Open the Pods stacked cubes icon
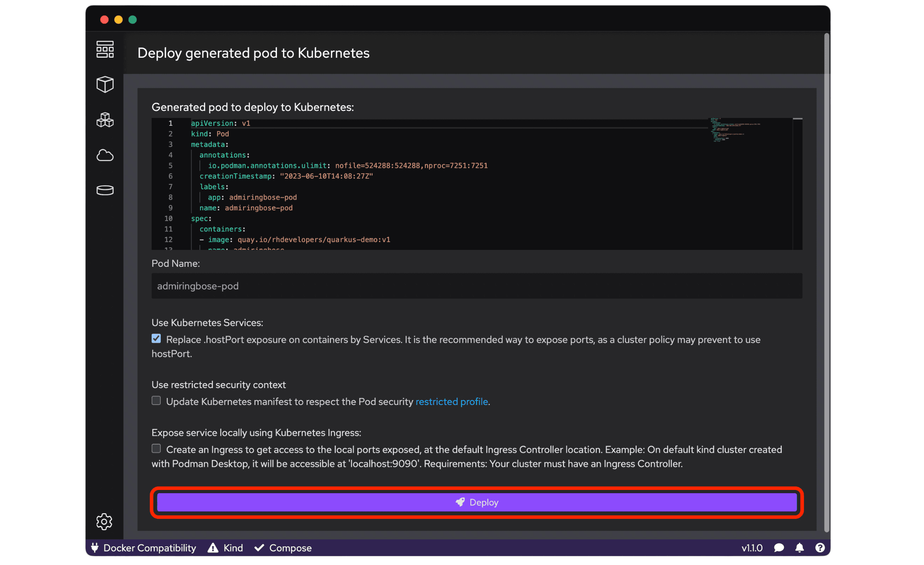Image resolution: width=924 pixels, height=565 pixels. click(x=105, y=120)
